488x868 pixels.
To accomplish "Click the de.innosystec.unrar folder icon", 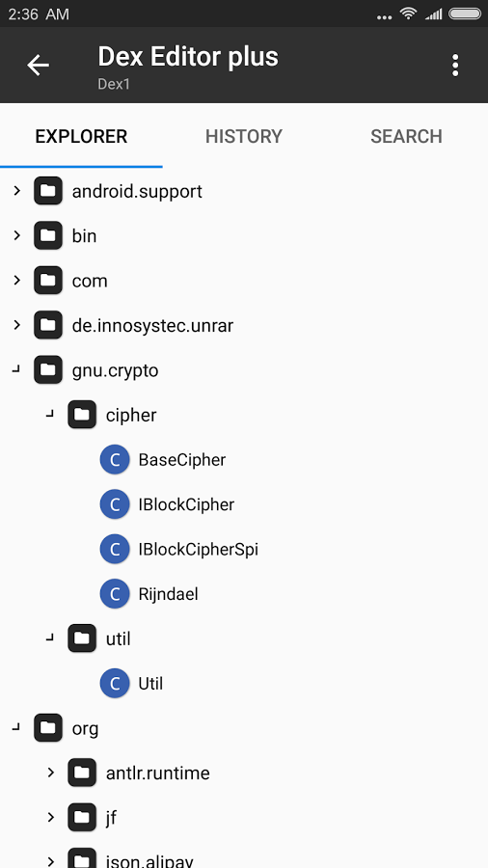I will (x=47, y=326).
